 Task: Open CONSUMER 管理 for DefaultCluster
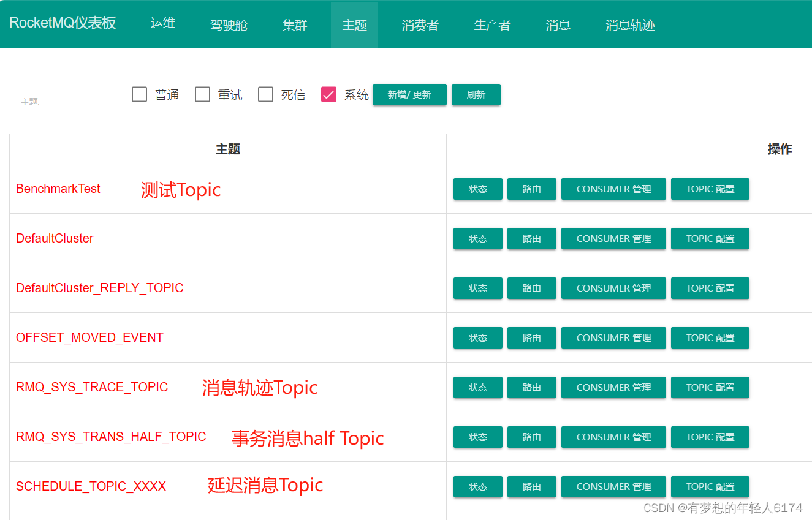(613, 239)
